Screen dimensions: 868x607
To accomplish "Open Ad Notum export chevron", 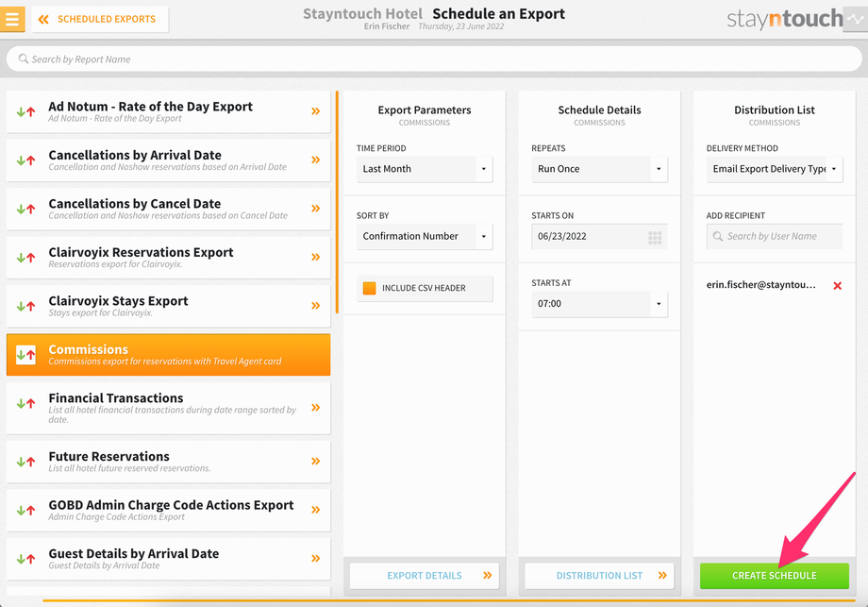I will [x=315, y=110].
